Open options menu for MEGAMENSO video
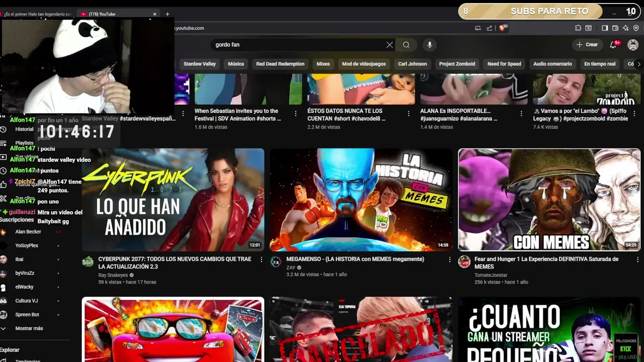Viewport: 644px width, 362px height. tap(450, 259)
